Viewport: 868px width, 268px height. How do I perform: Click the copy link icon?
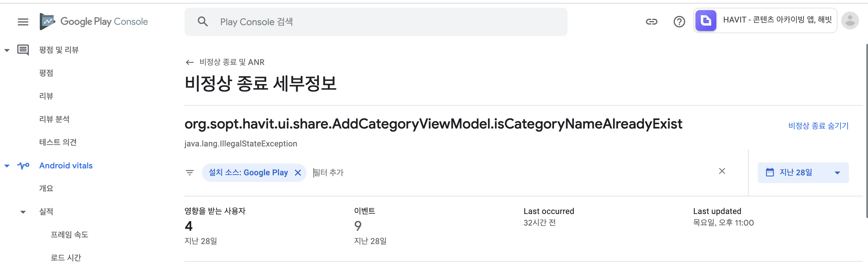point(651,21)
